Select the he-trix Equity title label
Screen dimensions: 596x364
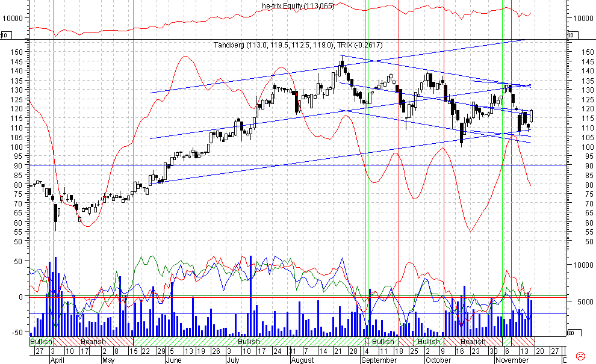(296, 7)
